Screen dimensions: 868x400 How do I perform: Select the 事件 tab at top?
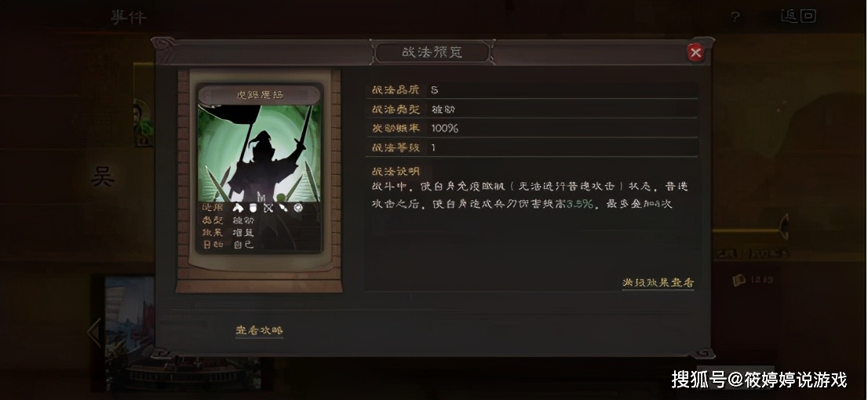pyautogui.click(x=128, y=17)
